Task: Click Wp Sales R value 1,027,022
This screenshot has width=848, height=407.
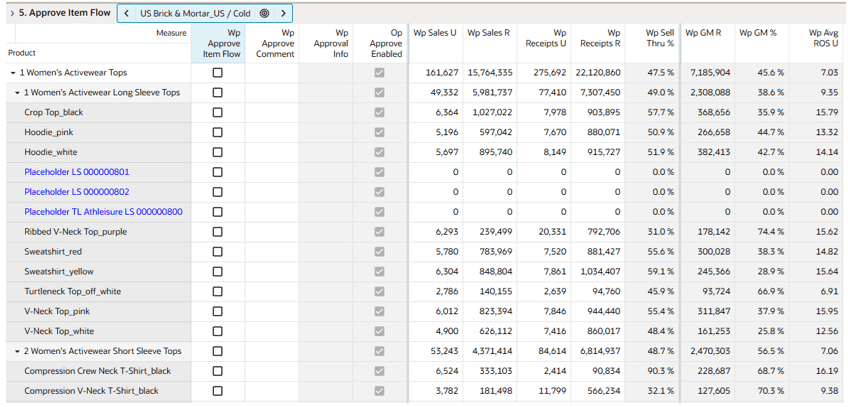Action: tap(492, 112)
